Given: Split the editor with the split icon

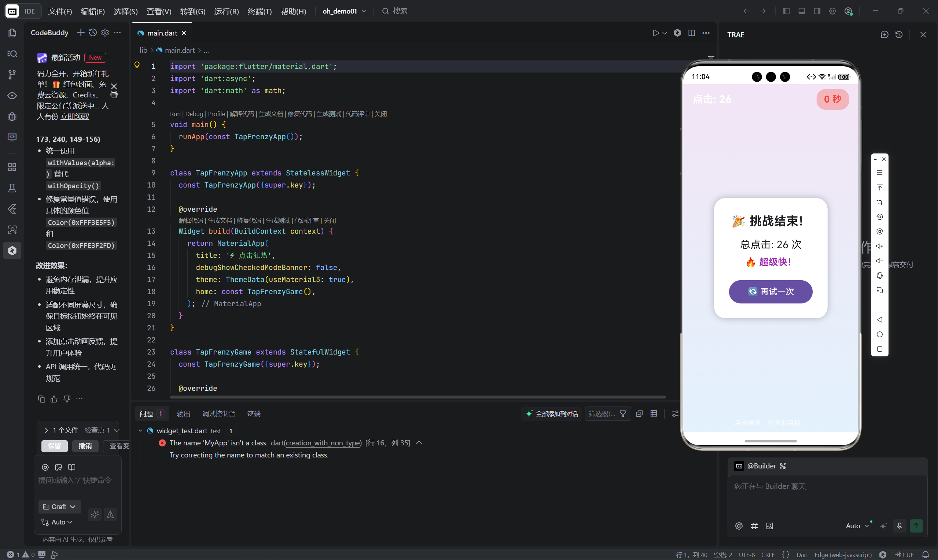Looking at the screenshot, I should pos(691,33).
